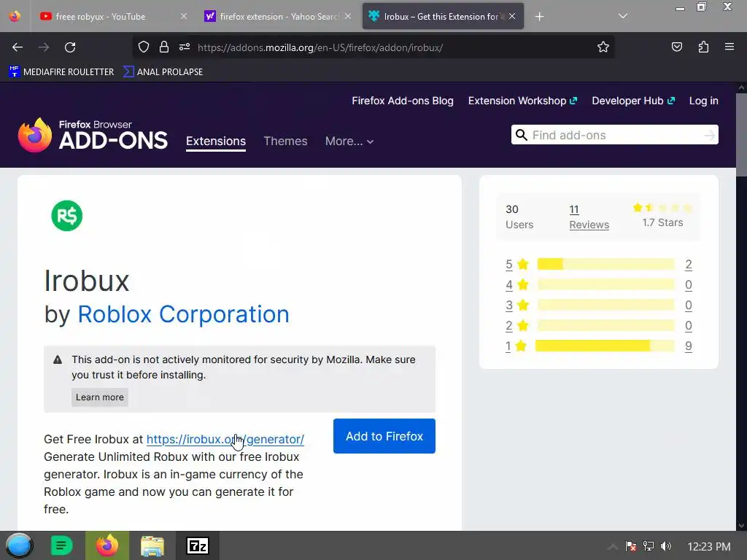
Task: Open the Save to Pocket icon
Action: pos(676,47)
